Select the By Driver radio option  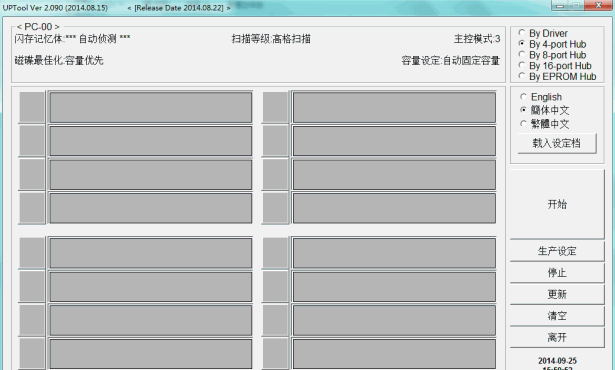[543, 33]
